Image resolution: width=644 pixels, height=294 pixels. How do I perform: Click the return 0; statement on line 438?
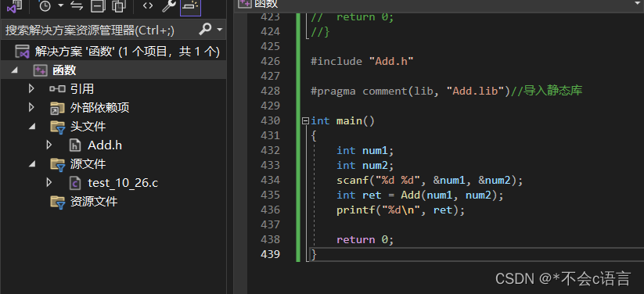(x=365, y=240)
